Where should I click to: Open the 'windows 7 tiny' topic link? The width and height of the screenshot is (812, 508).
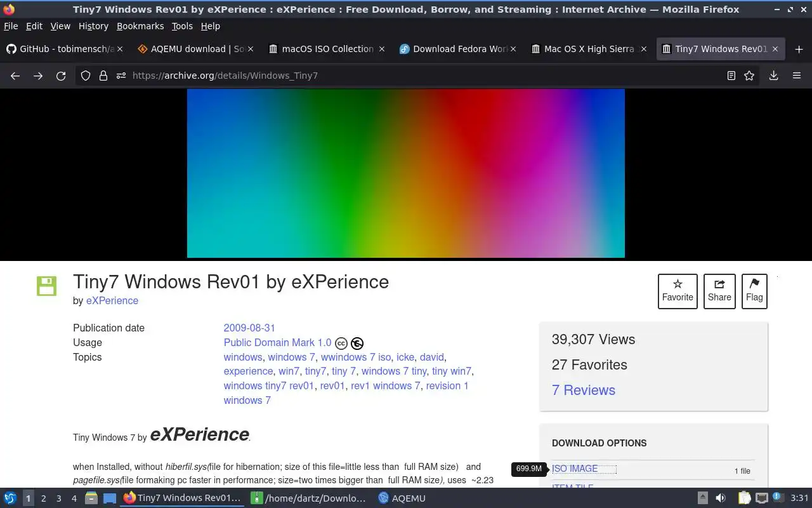tap(394, 371)
